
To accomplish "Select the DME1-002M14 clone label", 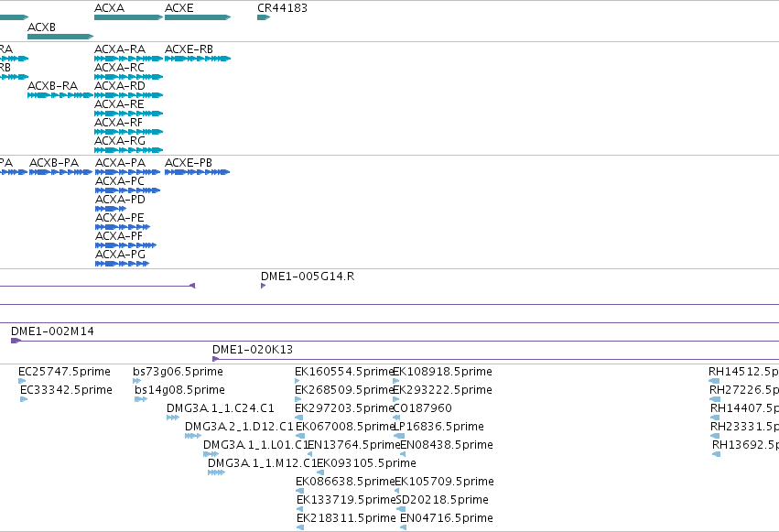I will [52, 331].
